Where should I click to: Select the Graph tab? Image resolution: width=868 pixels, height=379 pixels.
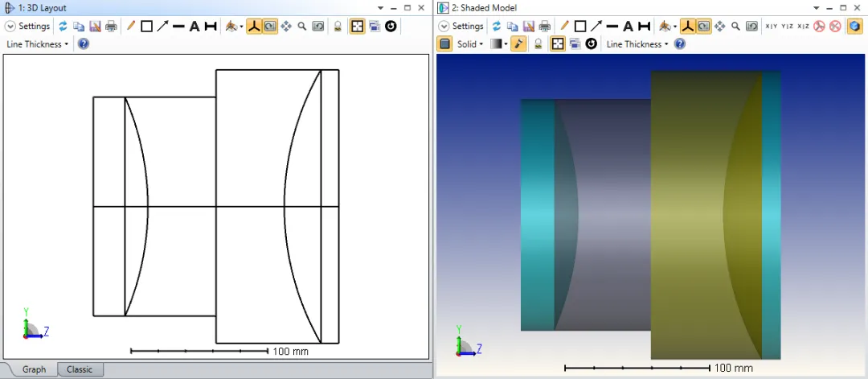(34, 369)
